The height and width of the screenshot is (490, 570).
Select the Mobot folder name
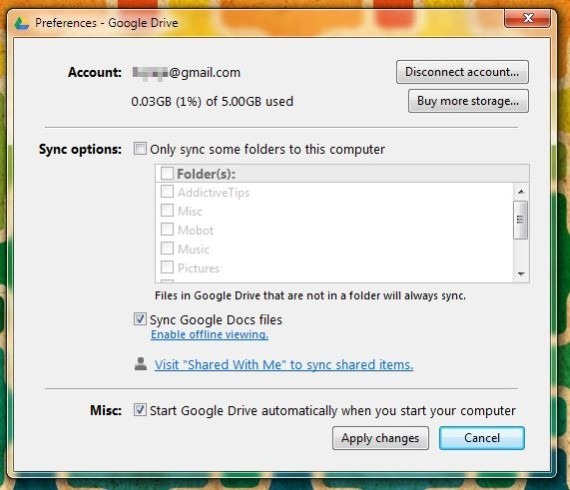[x=196, y=230]
